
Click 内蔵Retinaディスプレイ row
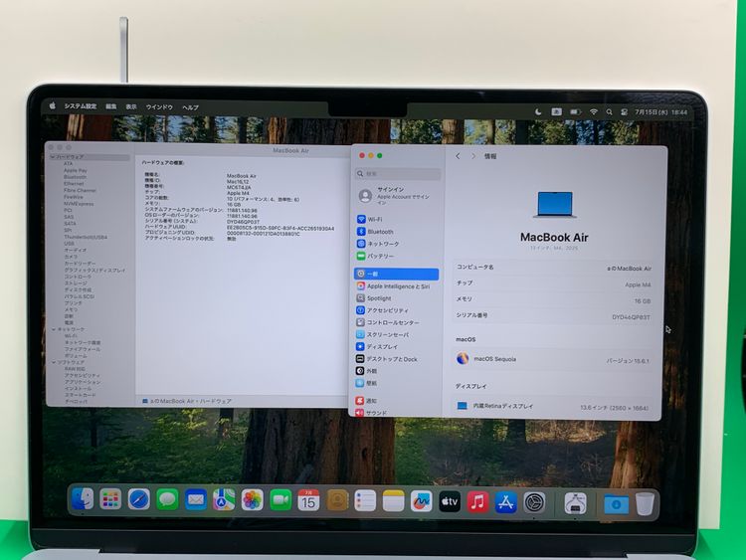tap(552, 406)
